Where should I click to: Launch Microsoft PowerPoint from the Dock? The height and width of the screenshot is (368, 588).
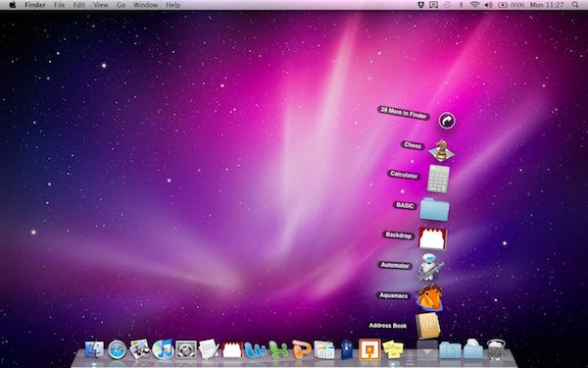point(302,349)
